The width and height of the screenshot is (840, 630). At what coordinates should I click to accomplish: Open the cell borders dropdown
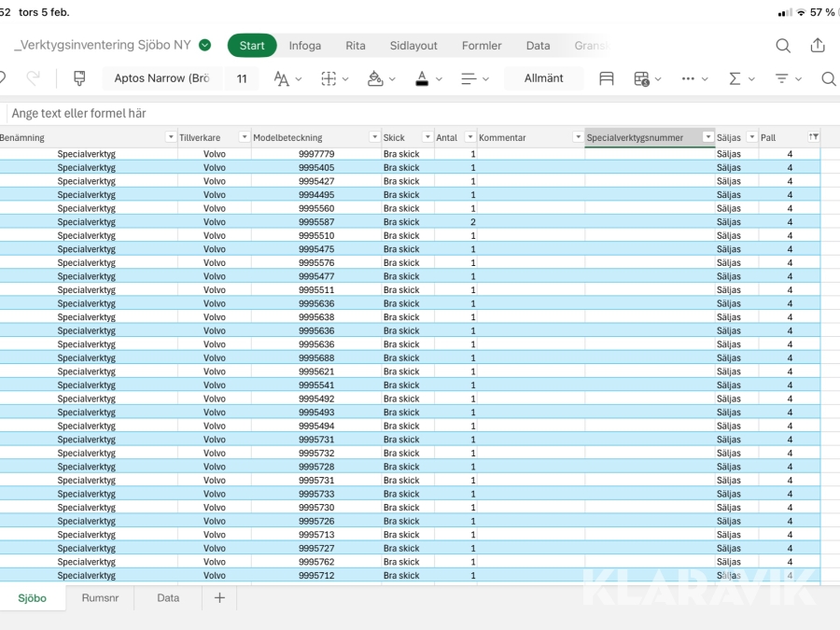point(336,78)
